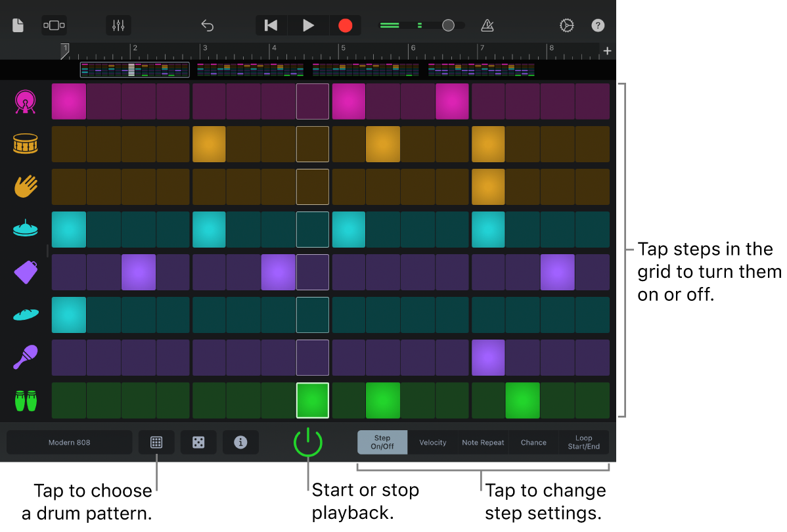Select the hand clap row icon

click(24, 187)
